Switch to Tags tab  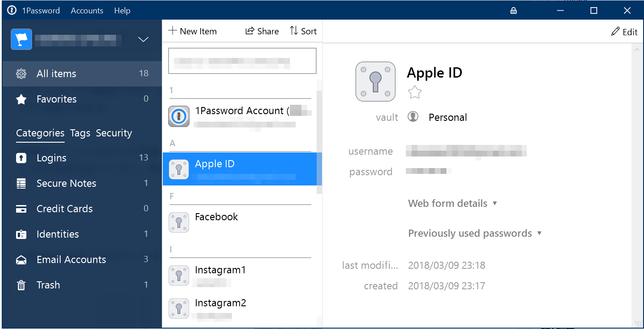[x=80, y=133]
